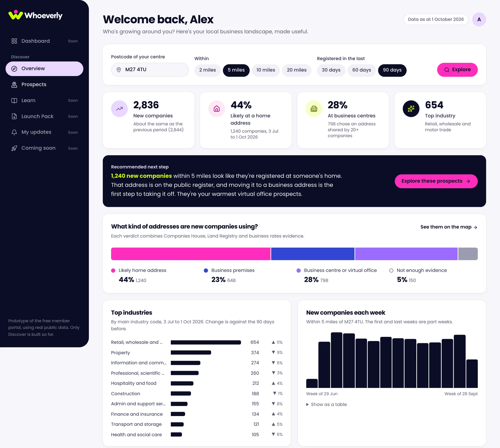Click the purple Business centre bar segment

(406, 254)
